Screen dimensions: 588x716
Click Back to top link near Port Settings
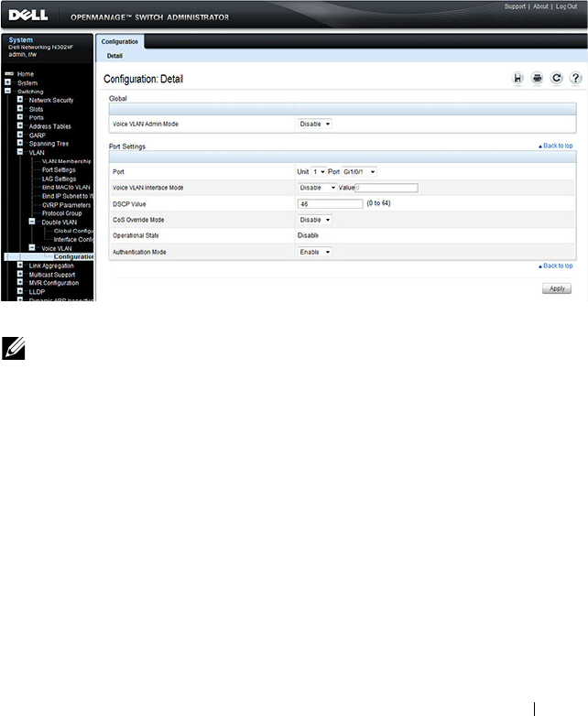tap(555, 146)
